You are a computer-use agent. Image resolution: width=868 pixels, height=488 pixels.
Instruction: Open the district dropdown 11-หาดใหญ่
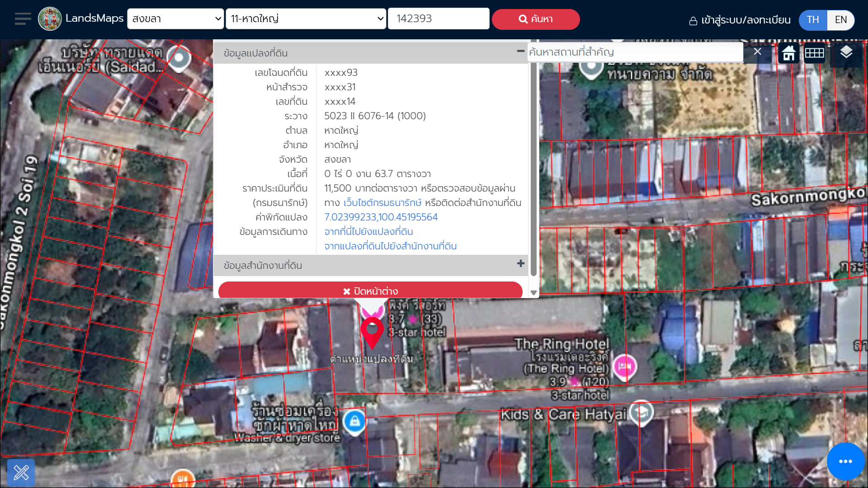306,19
